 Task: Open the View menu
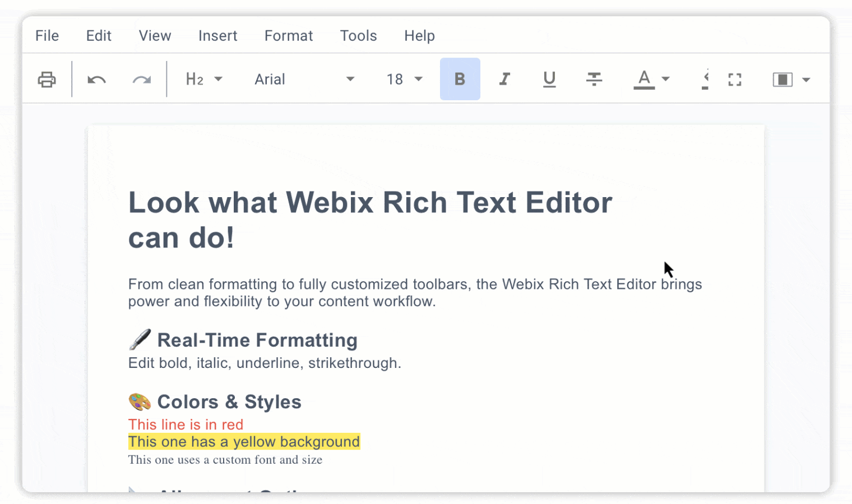(x=155, y=35)
